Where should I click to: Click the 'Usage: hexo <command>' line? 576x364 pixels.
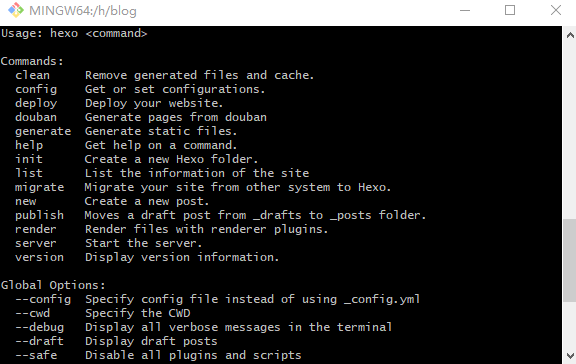pyautogui.click(x=74, y=33)
